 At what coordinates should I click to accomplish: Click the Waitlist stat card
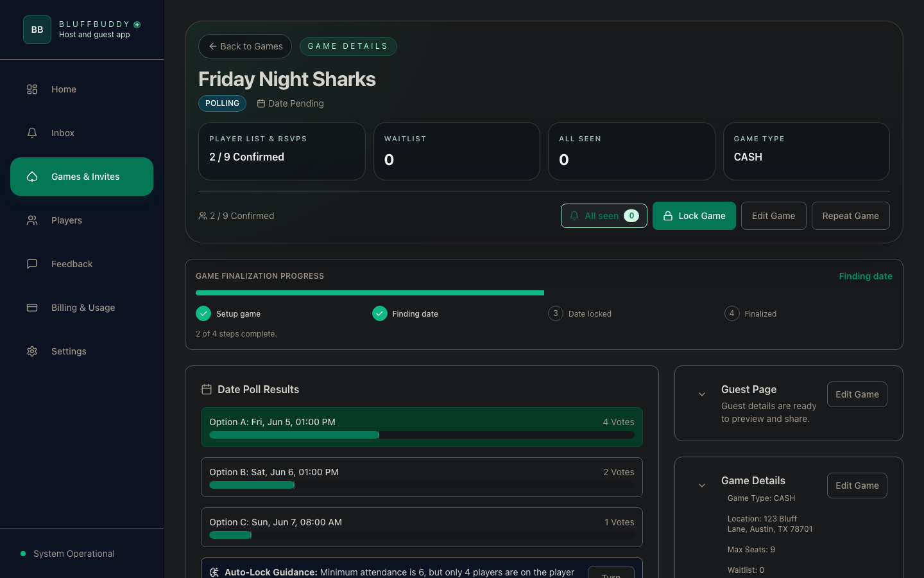[457, 152]
